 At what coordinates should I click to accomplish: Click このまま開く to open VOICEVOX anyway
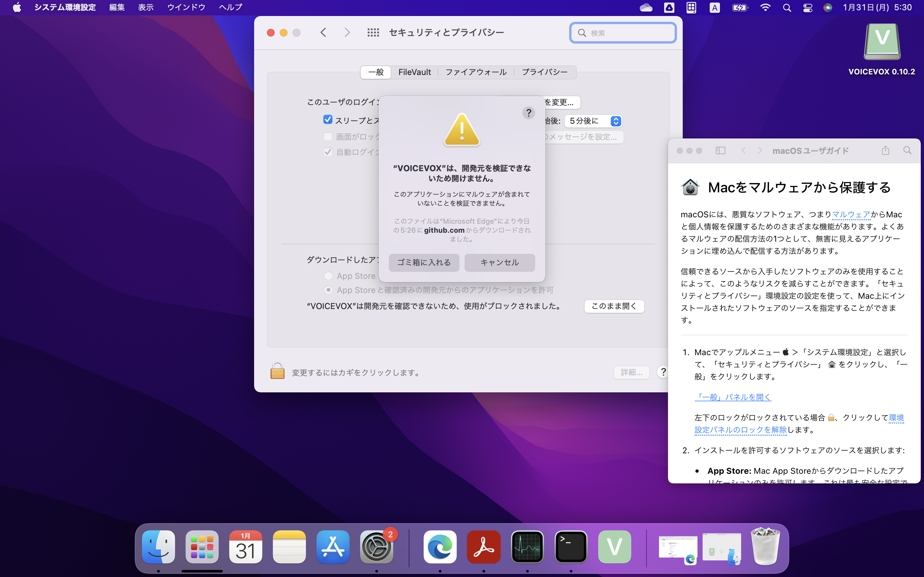[614, 306]
